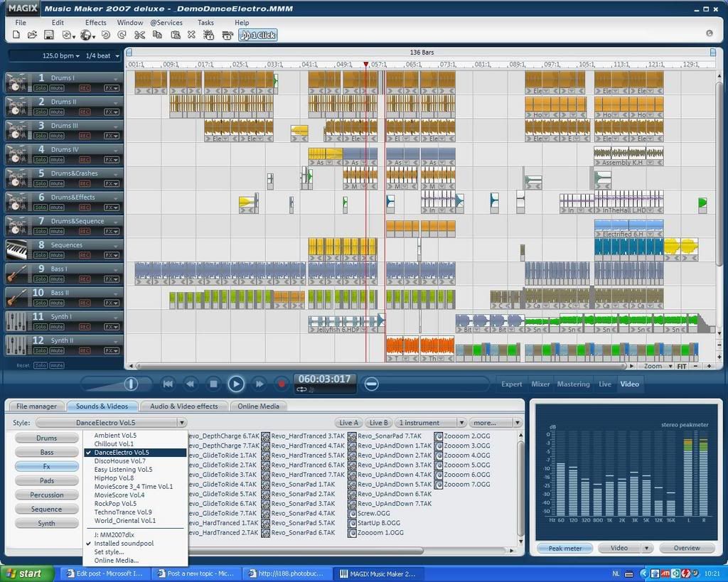The width and height of the screenshot is (728, 582).
Task: Open the Tasks menu
Action: point(205,22)
